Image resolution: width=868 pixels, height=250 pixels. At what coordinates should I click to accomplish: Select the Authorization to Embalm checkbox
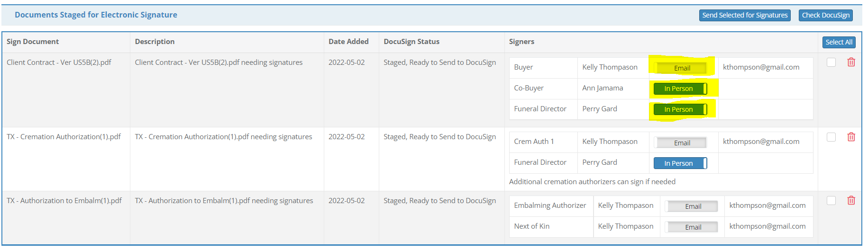pyautogui.click(x=831, y=200)
